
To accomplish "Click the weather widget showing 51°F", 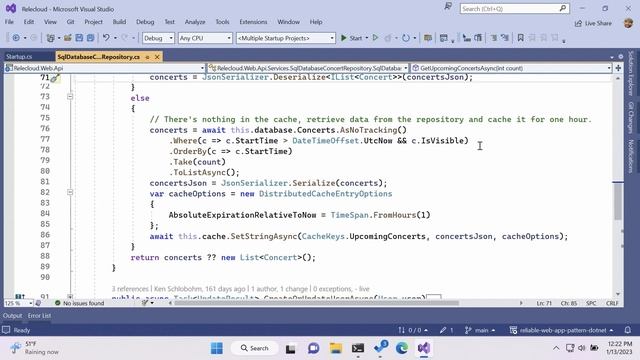I will coord(34,348).
